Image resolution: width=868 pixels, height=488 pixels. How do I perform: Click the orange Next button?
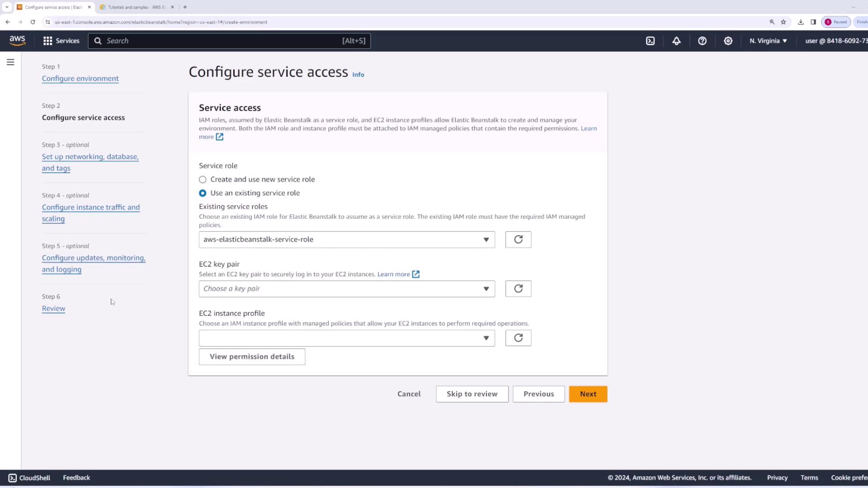tap(588, 394)
